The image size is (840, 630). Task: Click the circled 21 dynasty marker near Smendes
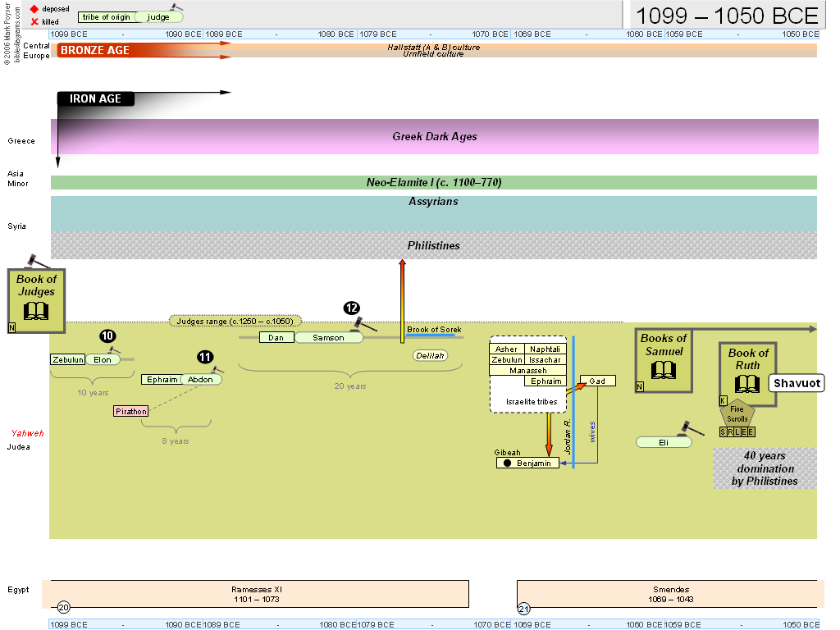(524, 609)
